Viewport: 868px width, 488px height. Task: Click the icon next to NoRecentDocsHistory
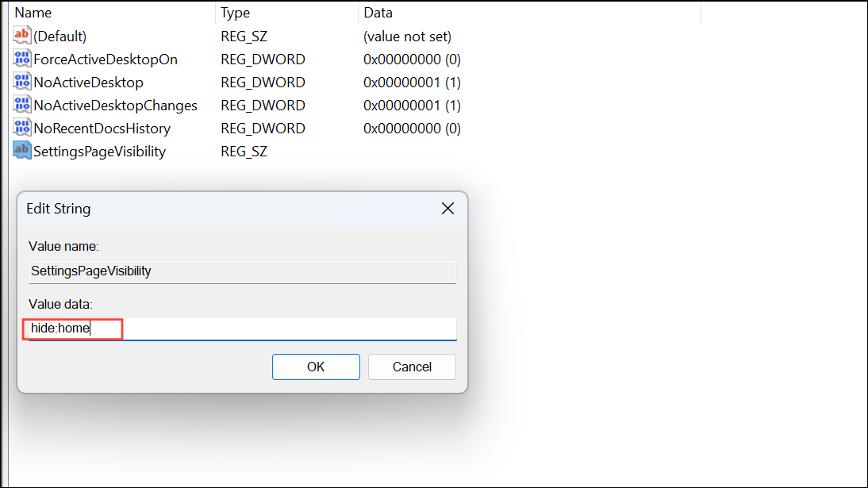pos(21,128)
